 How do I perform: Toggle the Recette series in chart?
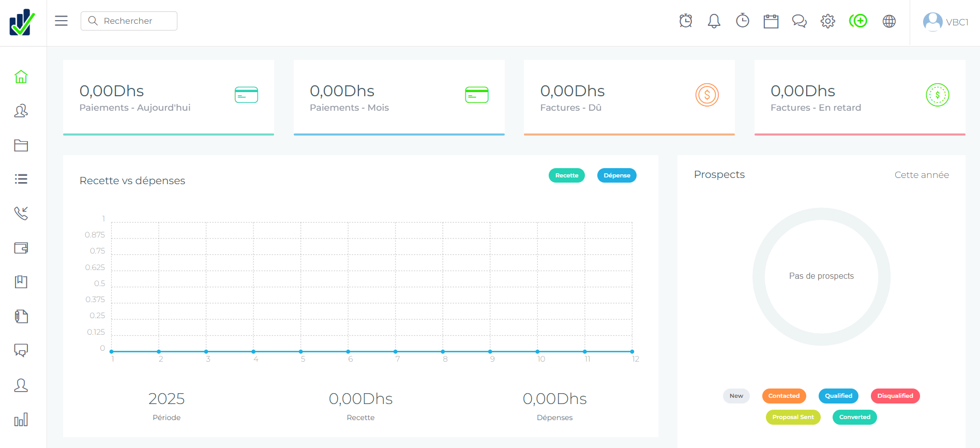click(567, 175)
